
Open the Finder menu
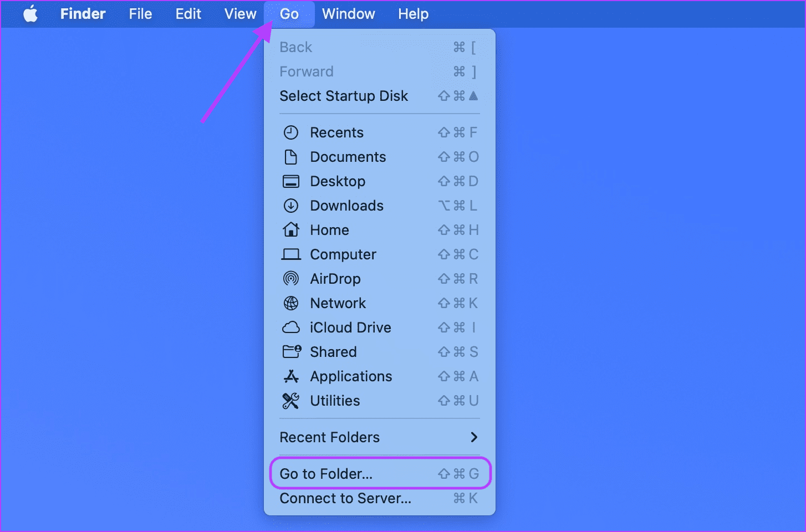point(83,14)
